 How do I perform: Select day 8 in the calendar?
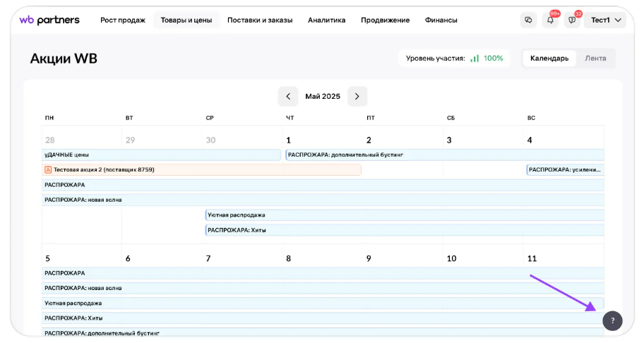pyautogui.click(x=288, y=258)
